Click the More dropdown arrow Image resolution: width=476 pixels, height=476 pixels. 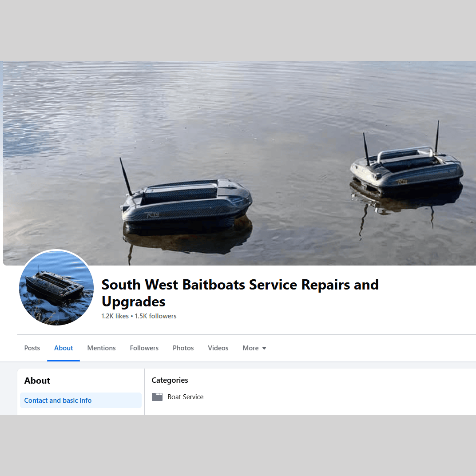tap(264, 348)
